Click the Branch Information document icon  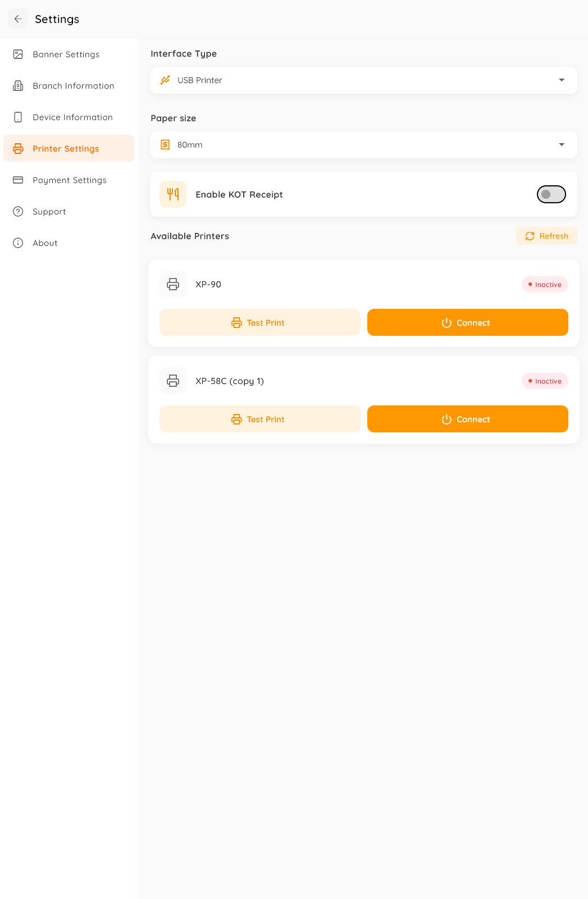[18, 85]
